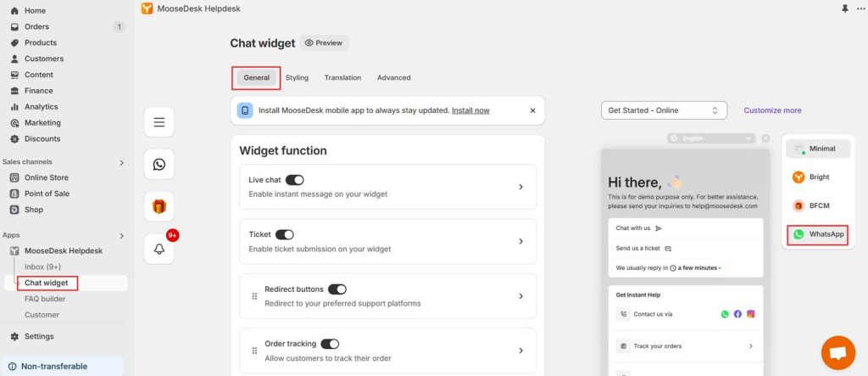Click the pin icon in top bar
The height and width of the screenshot is (376, 868).
click(845, 8)
